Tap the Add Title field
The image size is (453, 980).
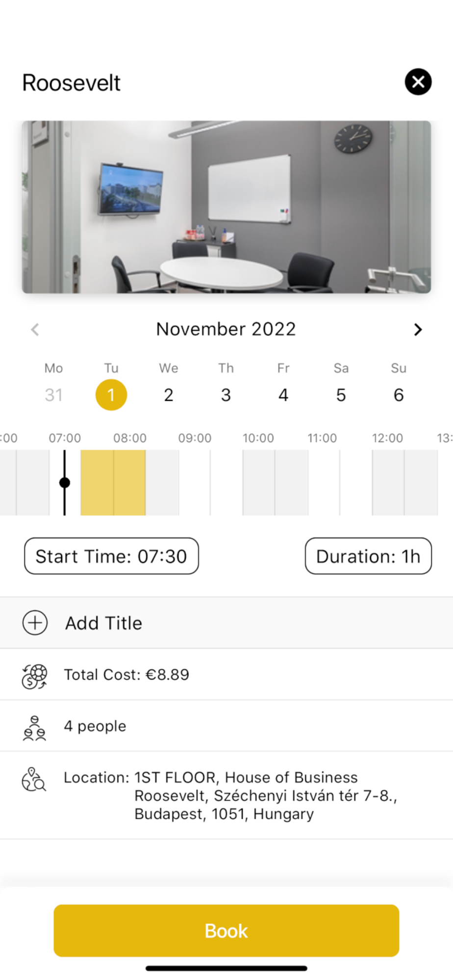point(104,623)
